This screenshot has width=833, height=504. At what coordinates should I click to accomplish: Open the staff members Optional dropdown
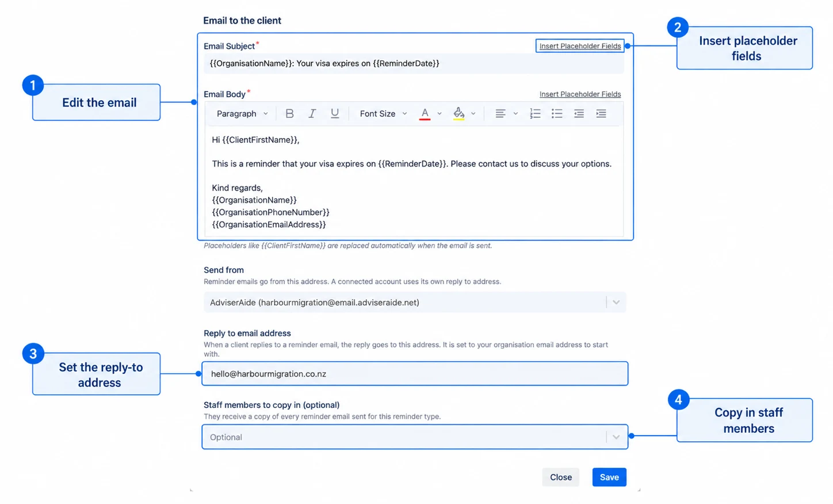tap(415, 437)
